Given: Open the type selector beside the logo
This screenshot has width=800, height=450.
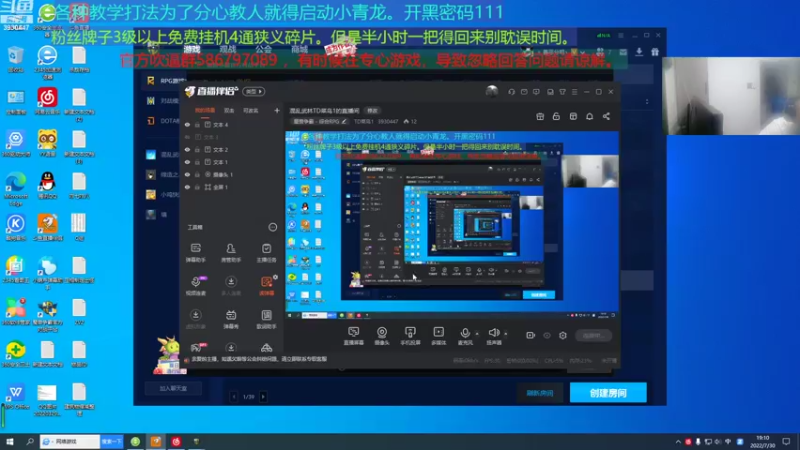Looking at the screenshot, I should coord(254,91).
